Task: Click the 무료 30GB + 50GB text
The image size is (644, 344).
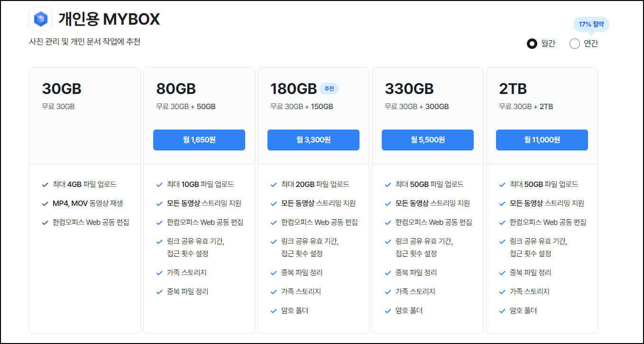Action: coord(186,107)
